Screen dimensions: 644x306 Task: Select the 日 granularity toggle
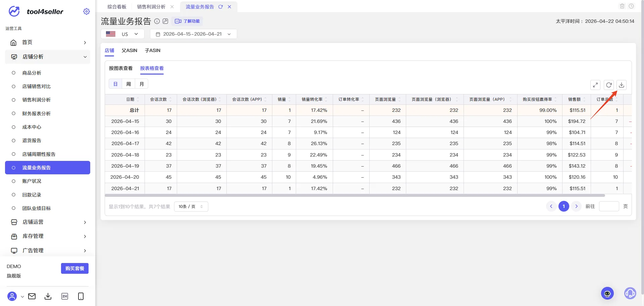point(115,84)
